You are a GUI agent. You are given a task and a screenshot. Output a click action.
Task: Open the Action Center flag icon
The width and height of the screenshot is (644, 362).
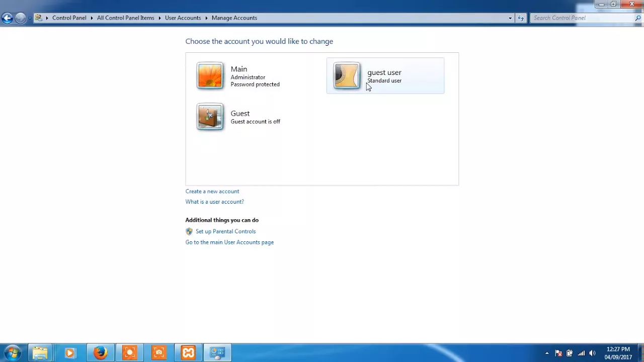558,353
